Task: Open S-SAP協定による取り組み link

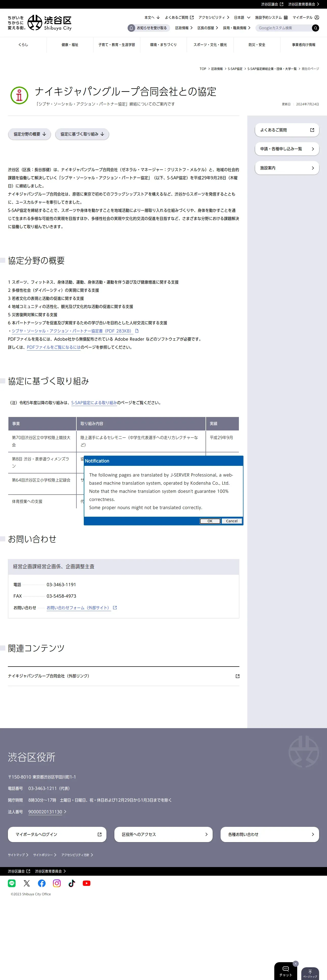Action: tap(94, 403)
